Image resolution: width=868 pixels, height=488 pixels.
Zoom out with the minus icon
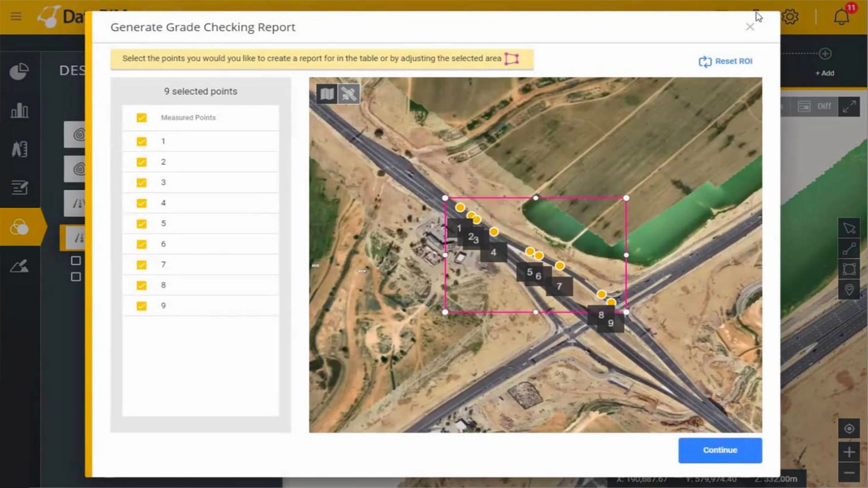[x=849, y=473]
